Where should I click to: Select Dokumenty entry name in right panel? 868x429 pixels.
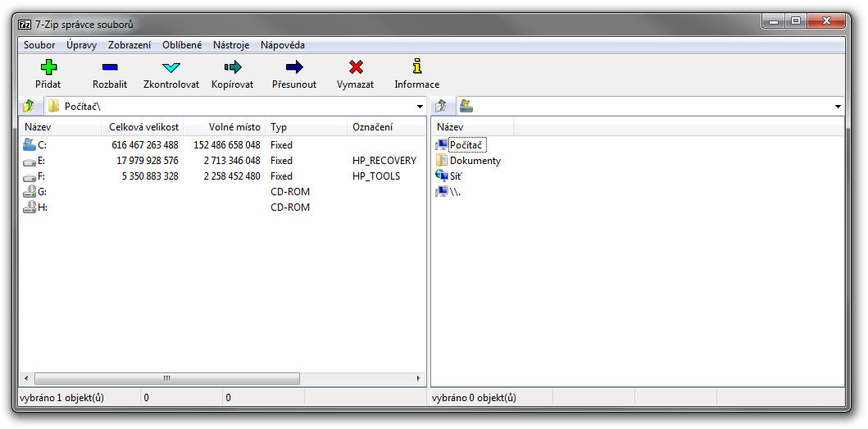click(475, 161)
